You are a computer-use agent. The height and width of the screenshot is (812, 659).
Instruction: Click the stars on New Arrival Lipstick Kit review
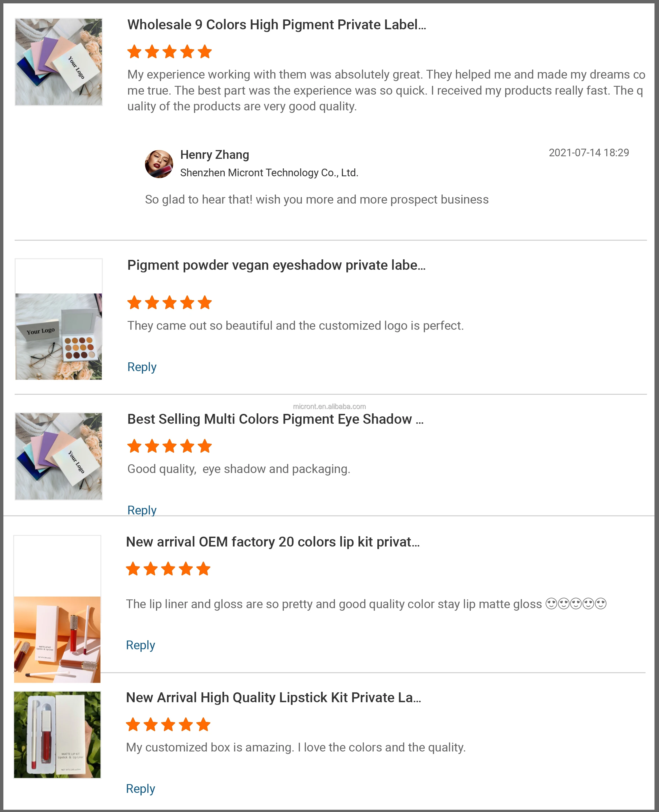pyautogui.click(x=168, y=725)
